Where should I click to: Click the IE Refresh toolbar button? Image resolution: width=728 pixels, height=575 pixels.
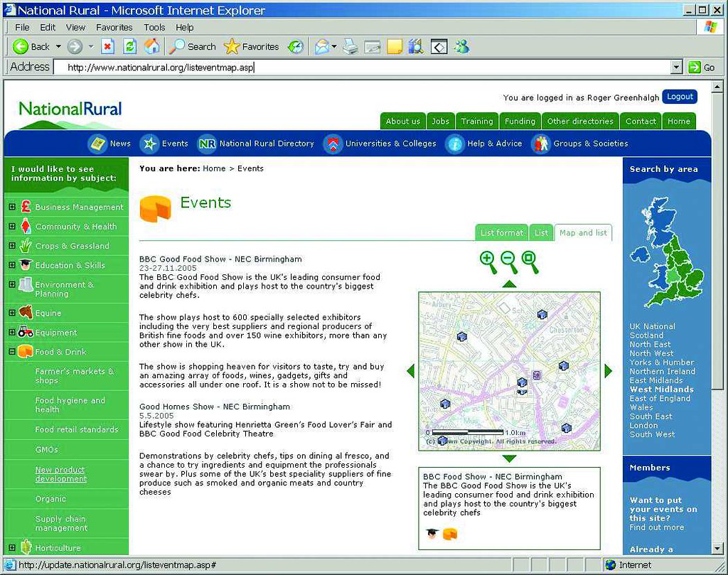129,47
